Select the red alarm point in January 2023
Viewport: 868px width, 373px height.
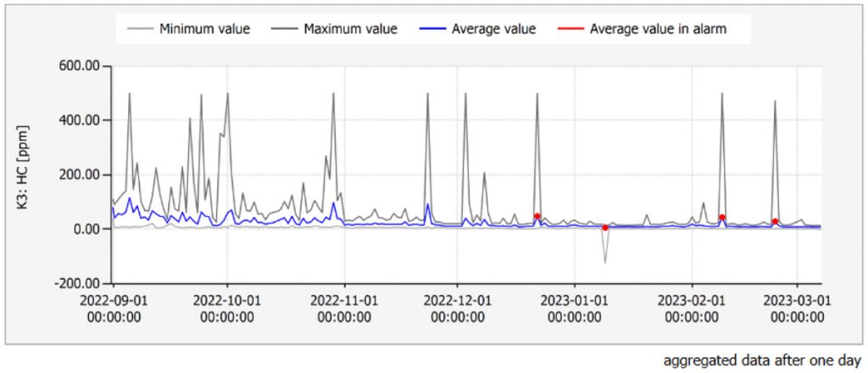pos(605,227)
